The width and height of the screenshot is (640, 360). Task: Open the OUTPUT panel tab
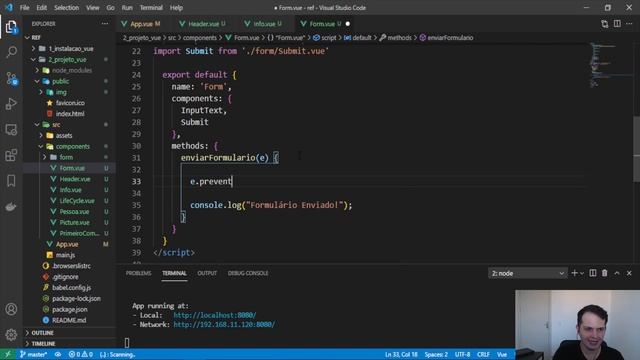[x=207, y=273]
